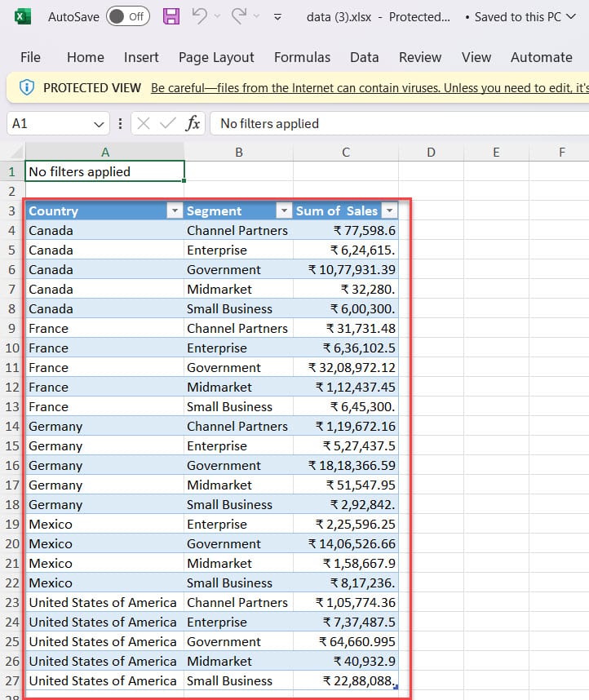
Task: Click the Protected View warning message link
Action: [370, 88]
